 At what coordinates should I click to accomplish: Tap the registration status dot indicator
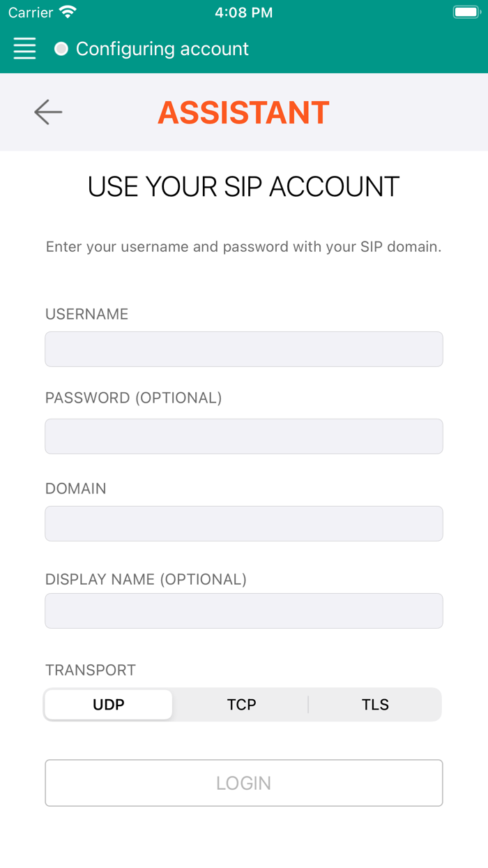[61, 49]
